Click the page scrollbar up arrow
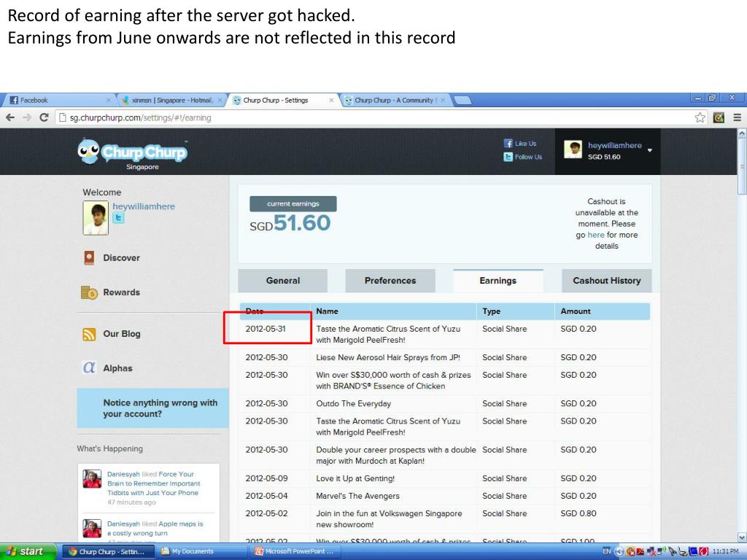Viewport: 747px width, 560px height. (742, 134)
